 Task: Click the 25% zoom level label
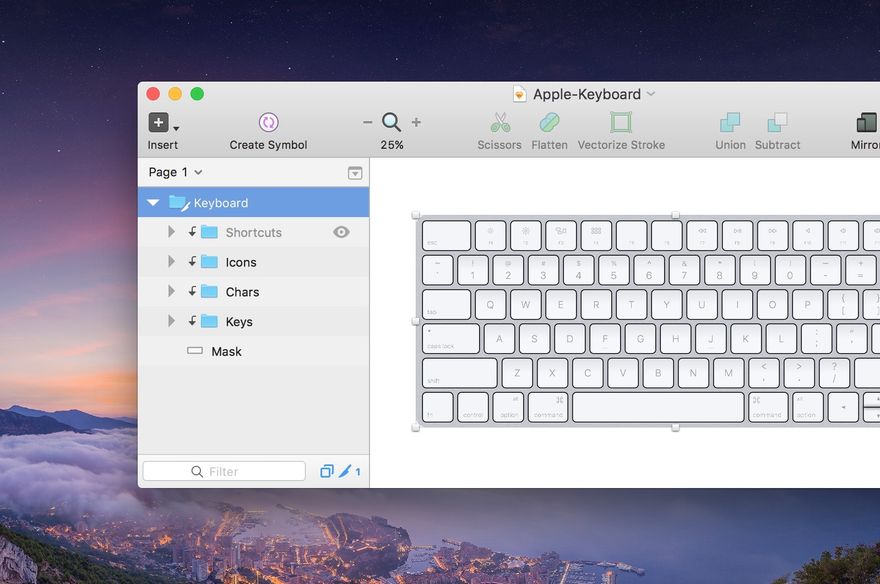(392, 145)
